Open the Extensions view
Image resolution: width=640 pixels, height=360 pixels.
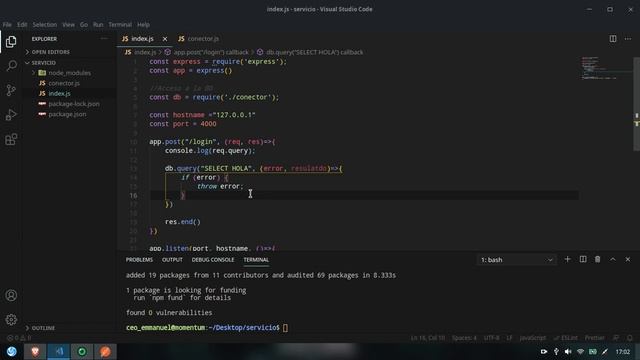click(11, 139)
